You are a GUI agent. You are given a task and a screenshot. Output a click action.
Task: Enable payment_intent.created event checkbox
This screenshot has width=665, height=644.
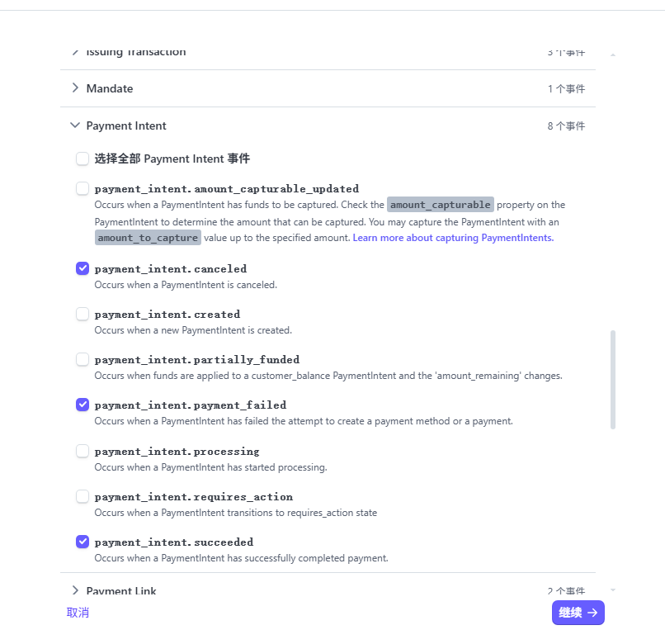point(83,314)
